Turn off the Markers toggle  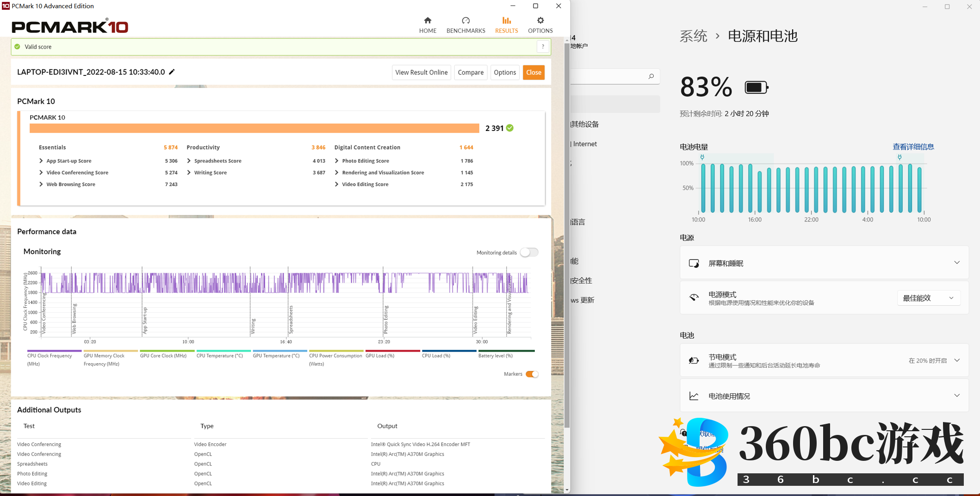click(x=532, y=374)
